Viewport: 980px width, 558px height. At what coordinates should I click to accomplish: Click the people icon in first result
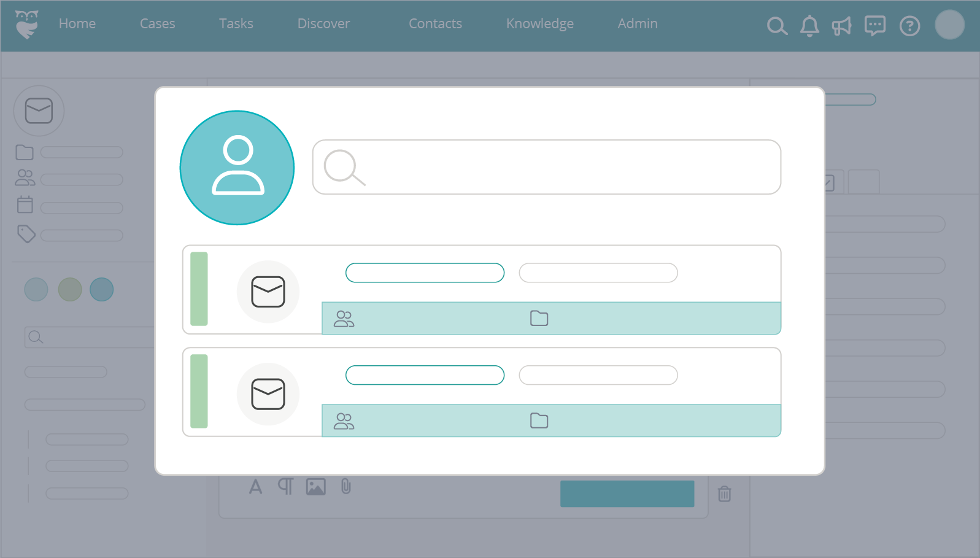(x=344, y=319)
